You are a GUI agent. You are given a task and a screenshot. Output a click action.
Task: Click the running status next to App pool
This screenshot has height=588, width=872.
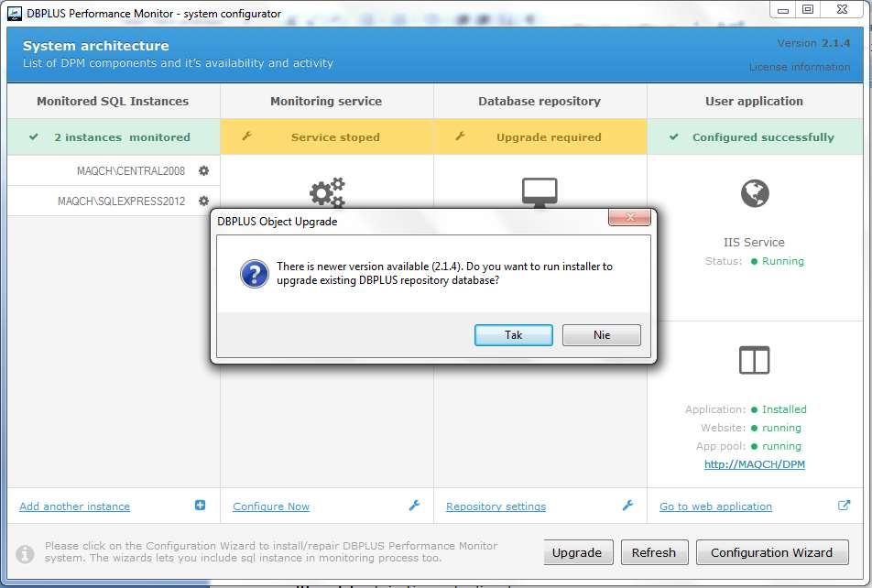781,446
